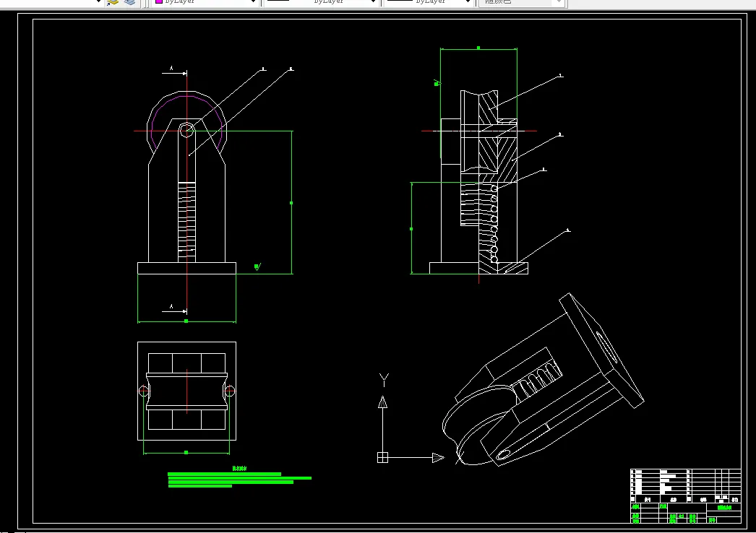Click the blue layer stack toolbar icon

coord(129,2)
